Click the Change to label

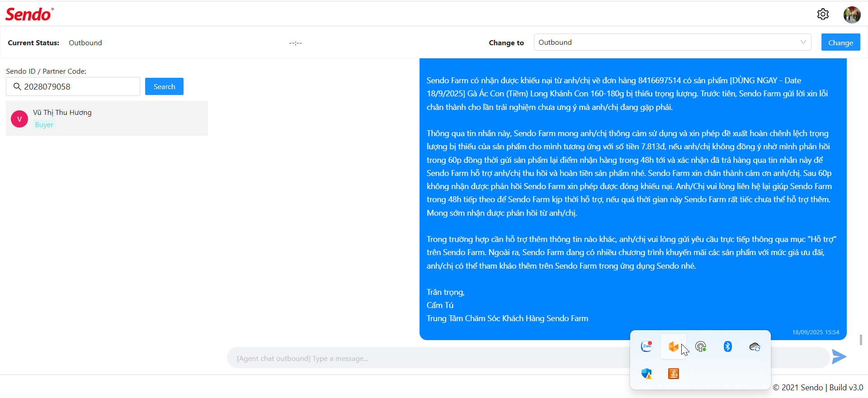[506, 43]
